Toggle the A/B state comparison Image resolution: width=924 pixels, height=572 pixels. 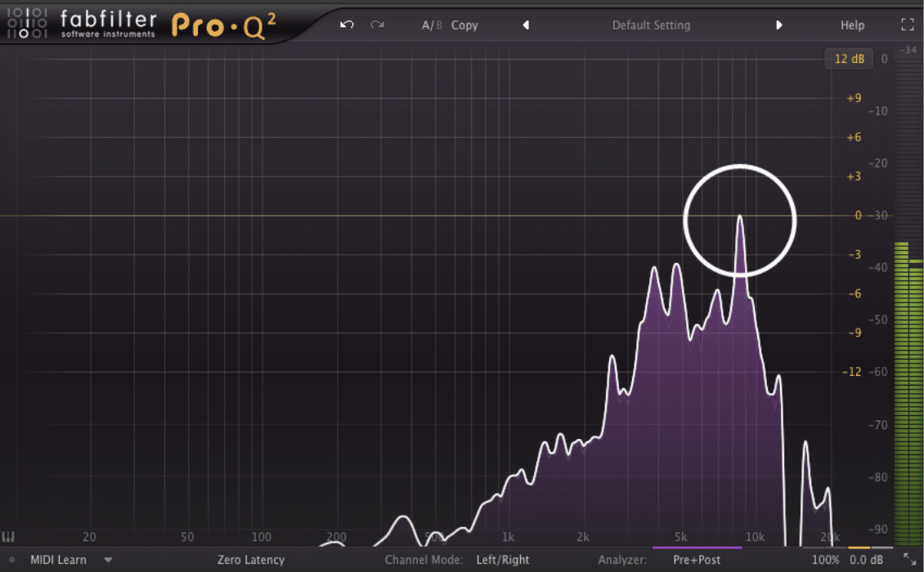coord(432,25)
